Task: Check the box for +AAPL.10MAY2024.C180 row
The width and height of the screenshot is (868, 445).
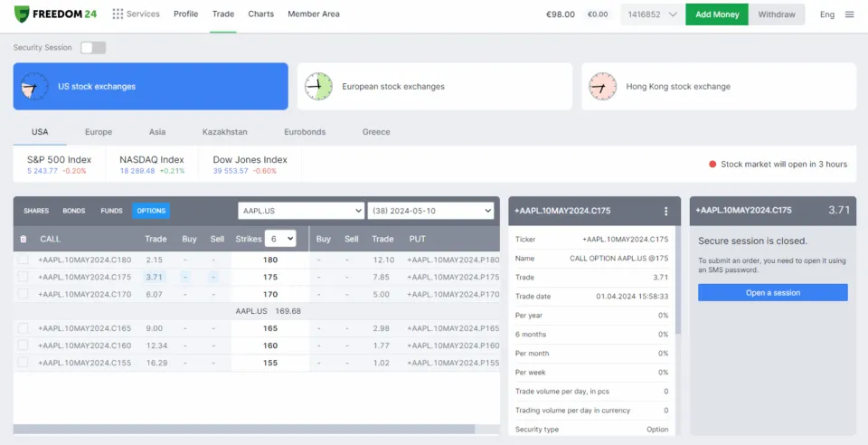Action: coord(24,260)
